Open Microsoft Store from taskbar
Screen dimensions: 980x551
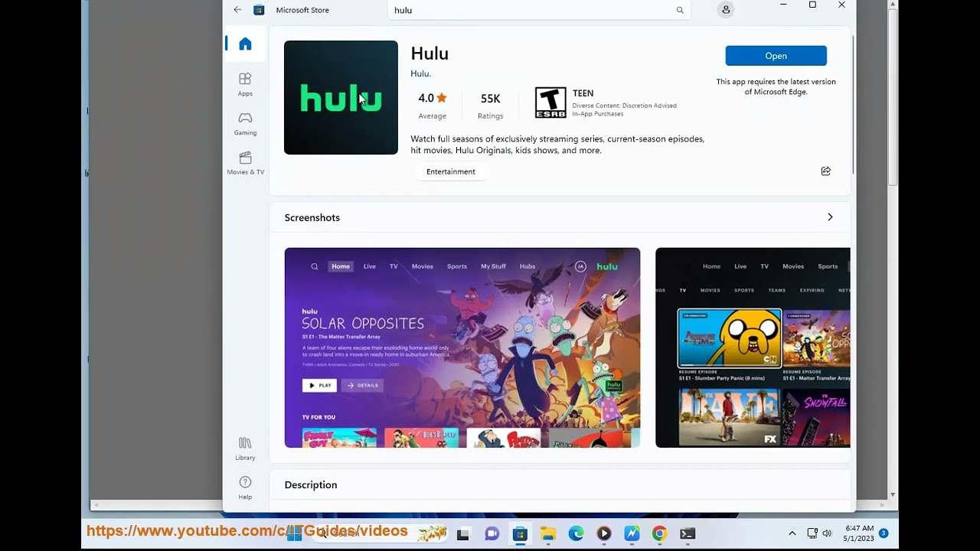click(x=520, y=534)
